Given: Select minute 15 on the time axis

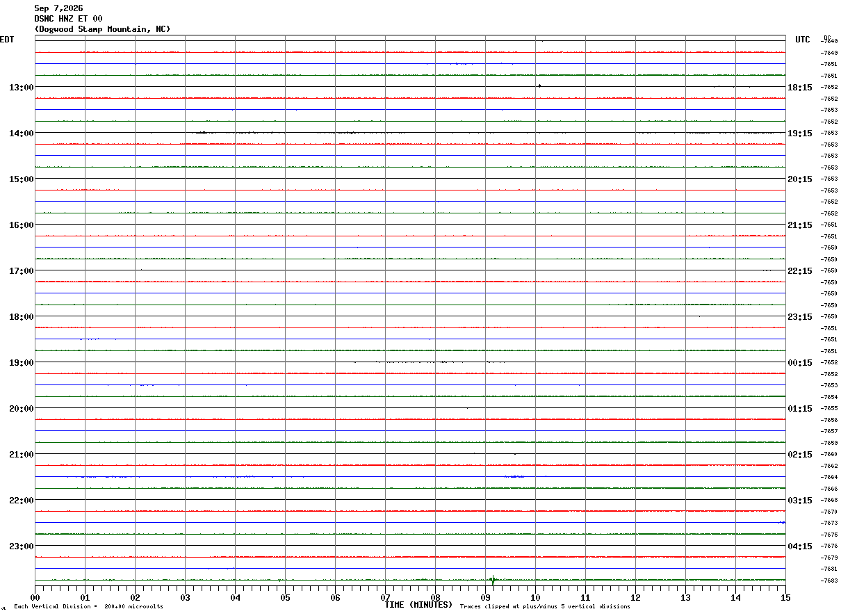Looking at the screenshot, I should pos(785,597).
